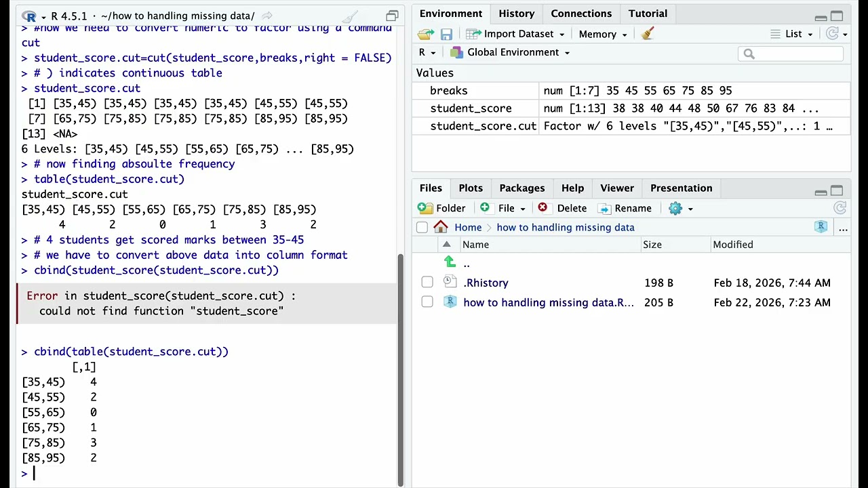This screenshot has width=868, height=488.
Task: Open the Tutorial tab
Action: pos(648,14)
